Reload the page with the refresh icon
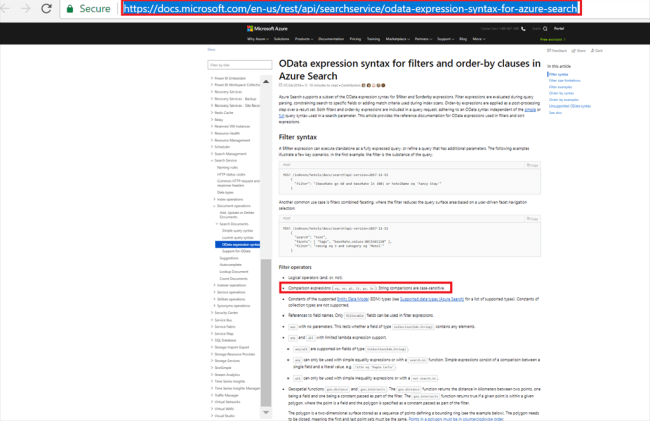The height and width of the screenshot is (421, 650). pos(46,8)
